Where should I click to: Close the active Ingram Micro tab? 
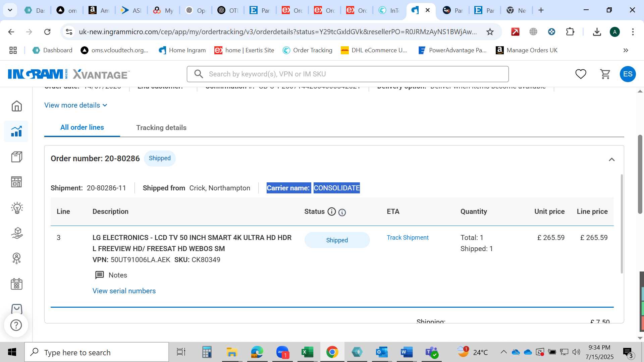tap(428, 10)
